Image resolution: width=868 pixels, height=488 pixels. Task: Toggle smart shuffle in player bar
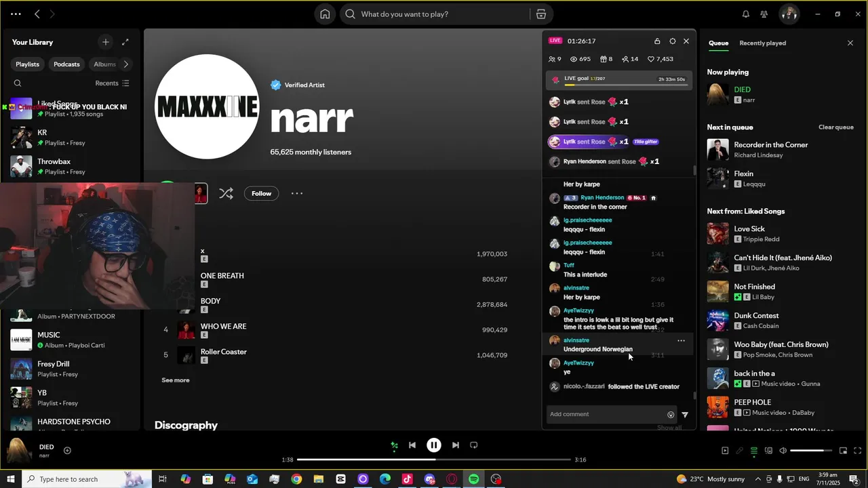point(394,445)
